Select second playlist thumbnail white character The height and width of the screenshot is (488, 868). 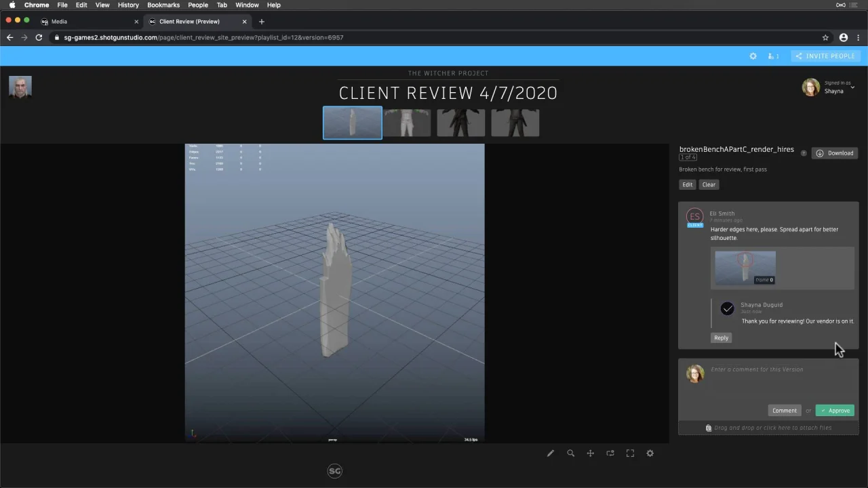point(408,123)
